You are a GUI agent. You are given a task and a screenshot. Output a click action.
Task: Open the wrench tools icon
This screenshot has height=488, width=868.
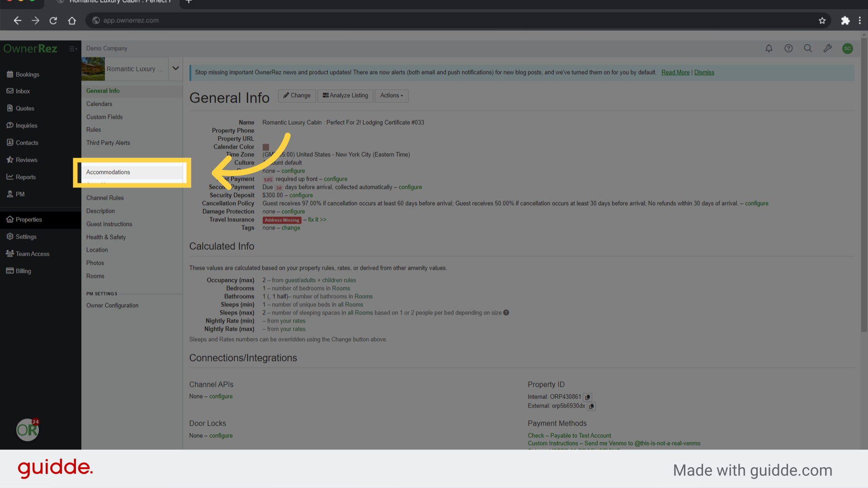coord(827,48)
